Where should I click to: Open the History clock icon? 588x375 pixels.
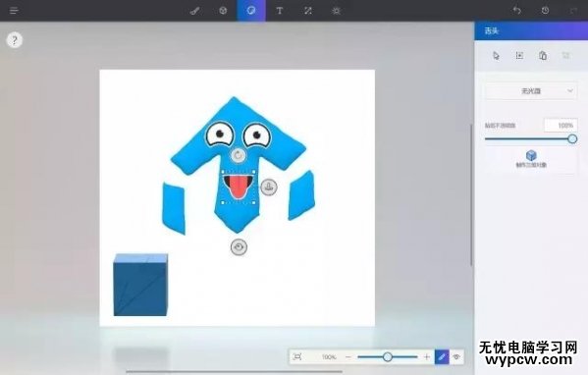(x=545, y=11)
